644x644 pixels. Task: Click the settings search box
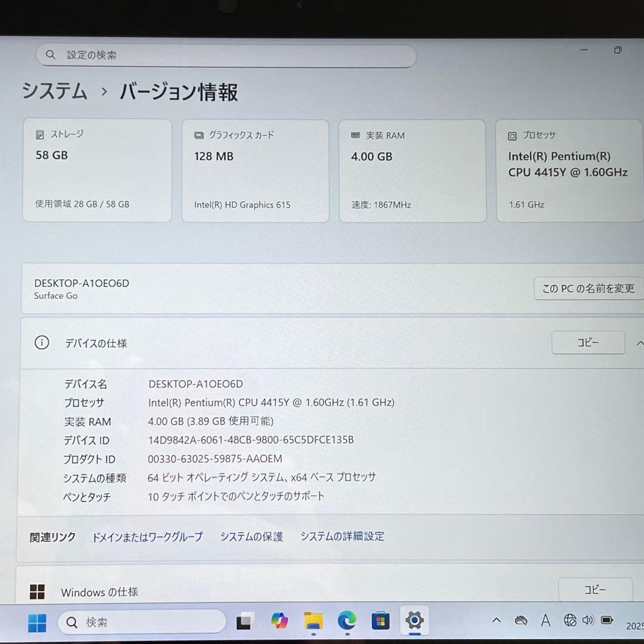(x=227, y=55)
